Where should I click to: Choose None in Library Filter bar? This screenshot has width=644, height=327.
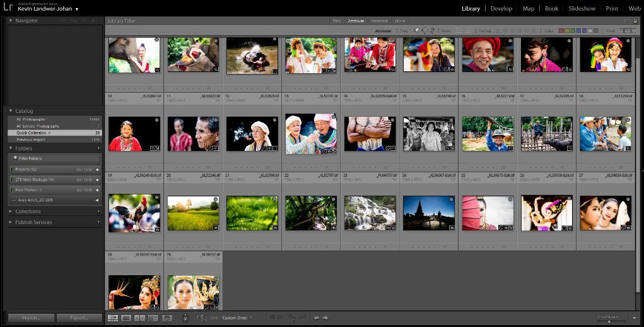pos(400,21)
